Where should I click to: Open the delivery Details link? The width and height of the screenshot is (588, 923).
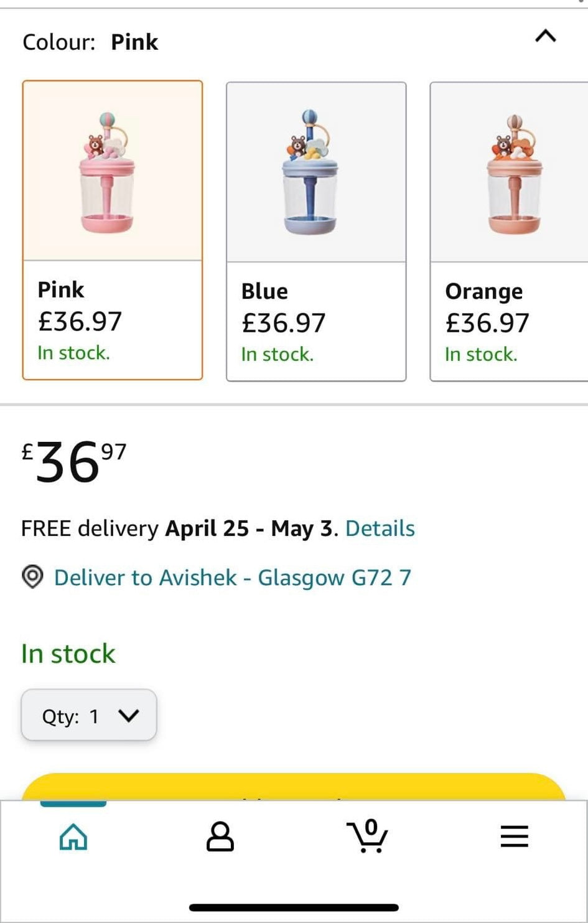tap(380, 528)
